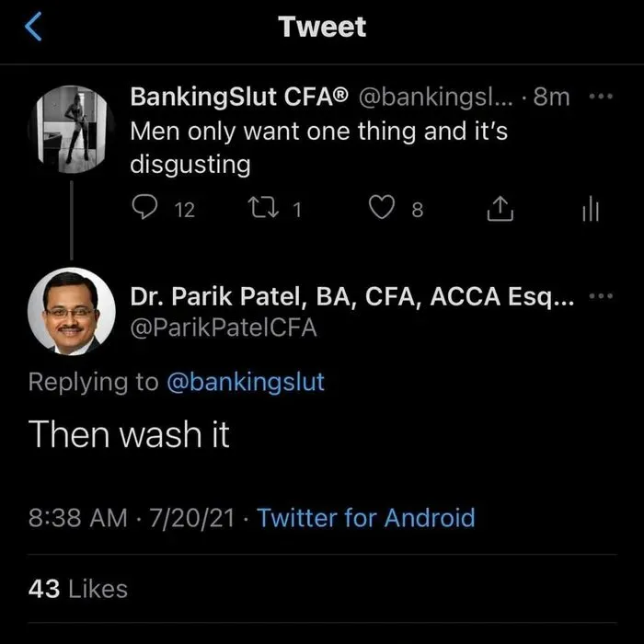The width and height of the screenshot is (644, 644).
Task: View Dr. Parik Patel's profile picture
Action: pyautogui.click(x=72, y=311)
